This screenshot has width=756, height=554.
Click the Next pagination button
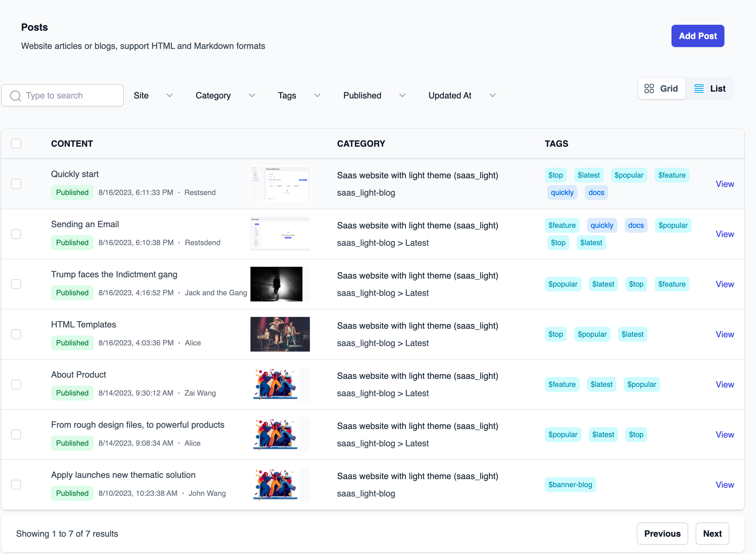click(x=712, y=534)
